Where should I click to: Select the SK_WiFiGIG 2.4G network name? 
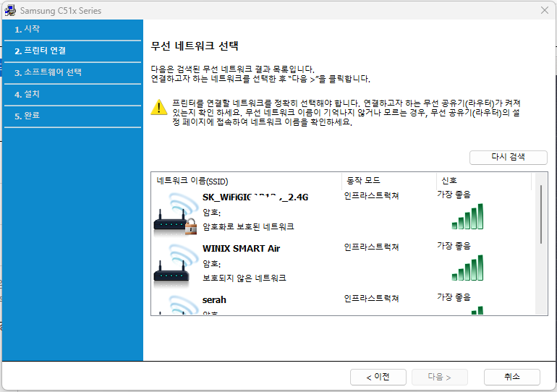pyautogui.click(x=255, y=197)
